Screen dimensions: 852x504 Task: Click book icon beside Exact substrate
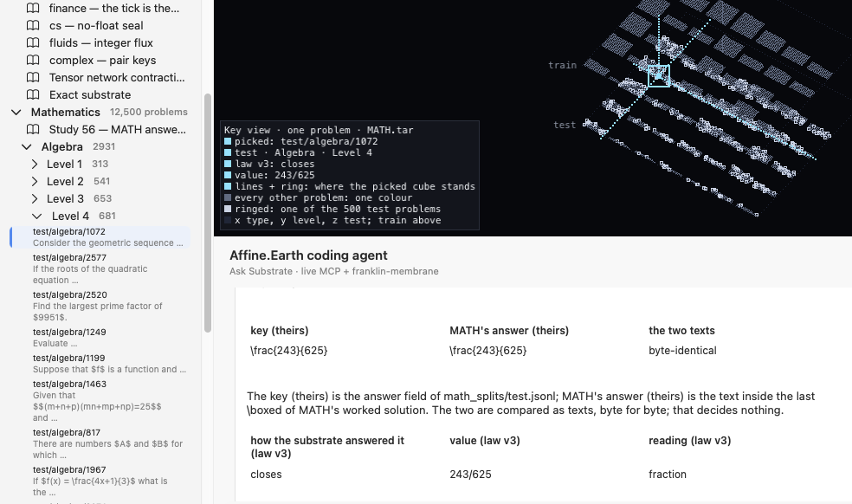tap(33, 94)
